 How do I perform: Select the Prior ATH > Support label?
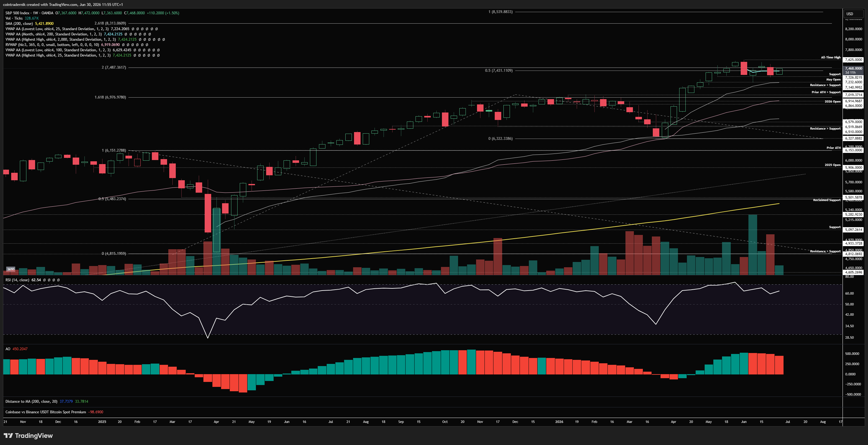(x=826, y=92)
